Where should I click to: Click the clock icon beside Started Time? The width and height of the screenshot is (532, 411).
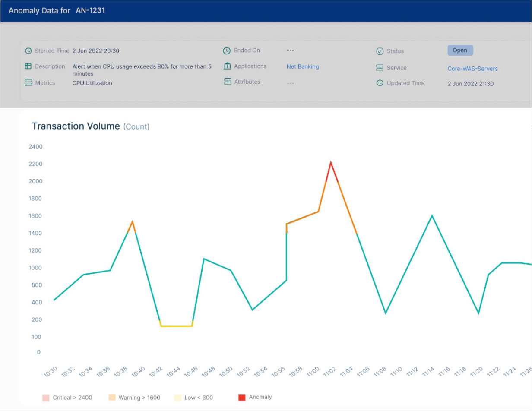point(28,51)
